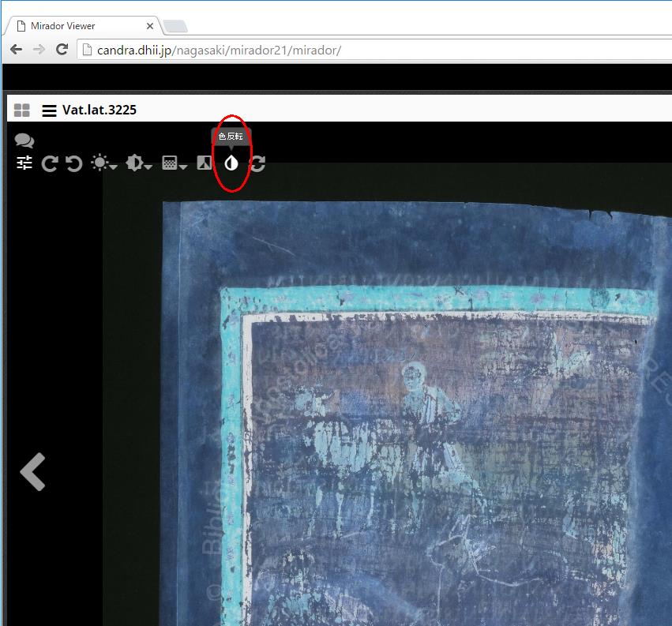Click the Vat.lat.3225 manuscript title

99,110
